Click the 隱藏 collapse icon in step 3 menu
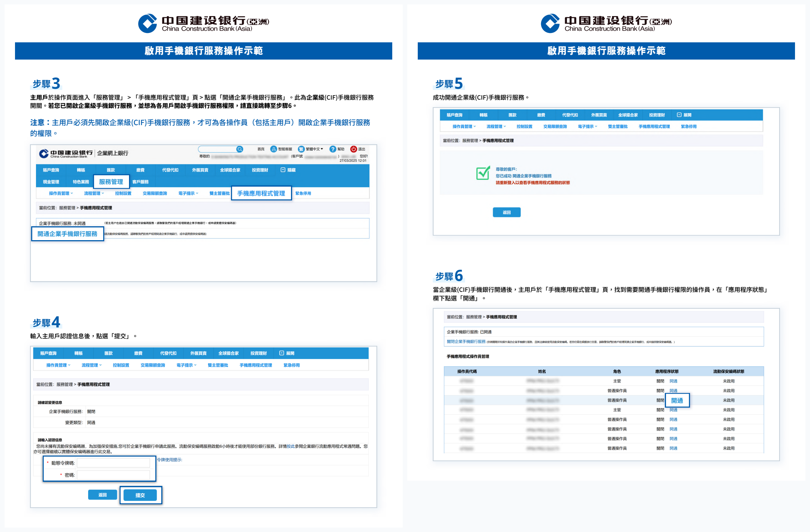 pyautogui.click(x=283, y=170)
